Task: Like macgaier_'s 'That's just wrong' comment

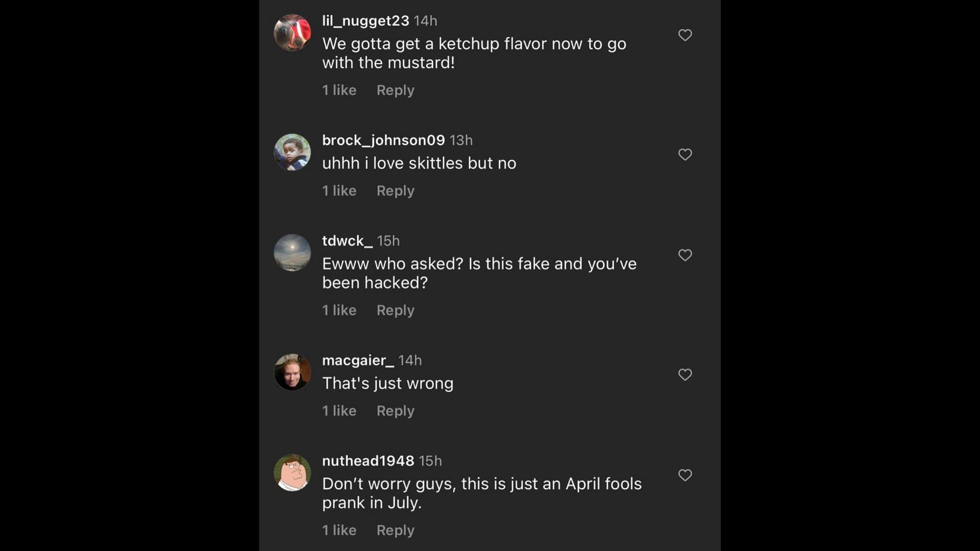Action: click(685, 375)
